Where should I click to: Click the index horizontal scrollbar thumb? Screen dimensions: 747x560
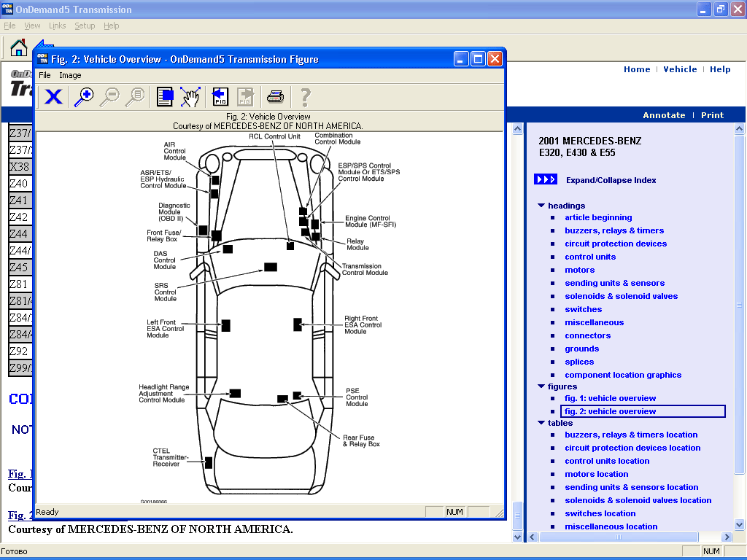coord(619,537)
